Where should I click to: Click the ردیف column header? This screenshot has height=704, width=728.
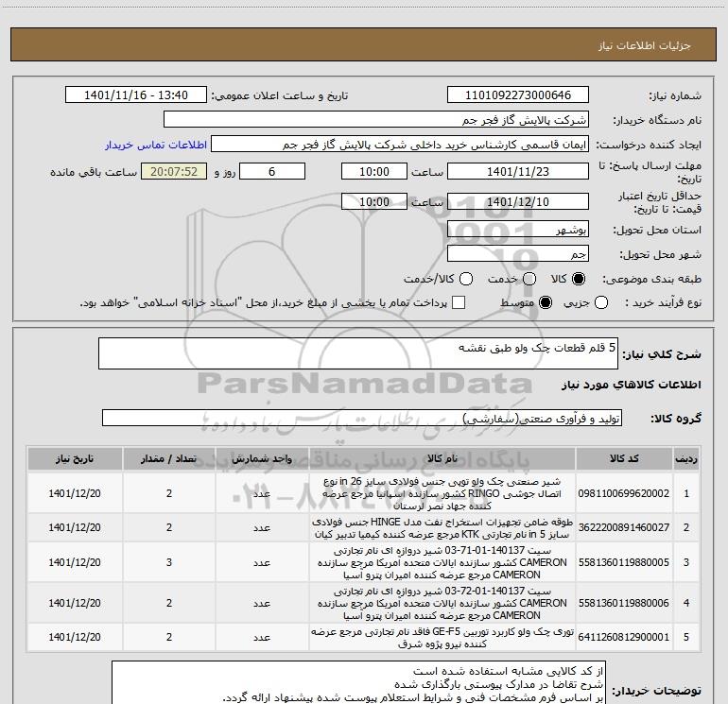point(686,458)
